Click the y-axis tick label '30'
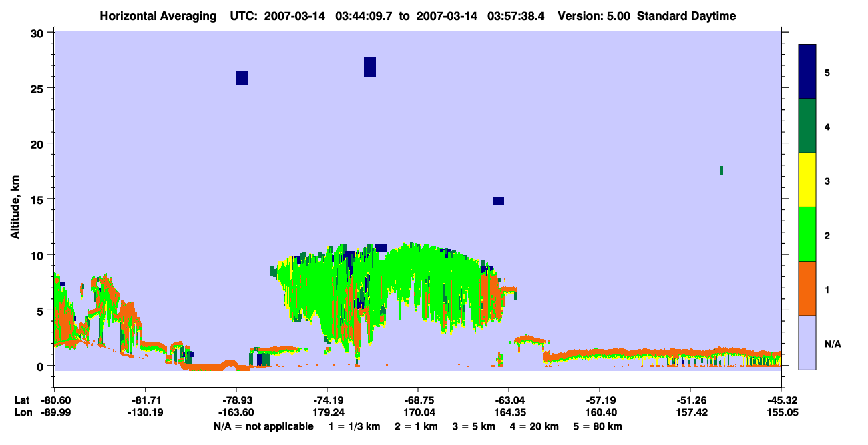 tap(38, 33)
